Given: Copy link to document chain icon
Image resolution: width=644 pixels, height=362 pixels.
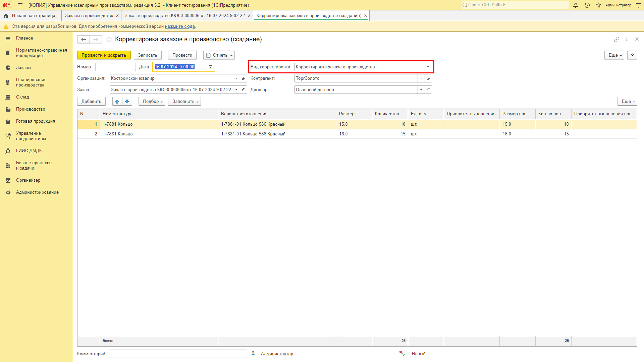Looking at the screenshot, I should coord(616,39).
